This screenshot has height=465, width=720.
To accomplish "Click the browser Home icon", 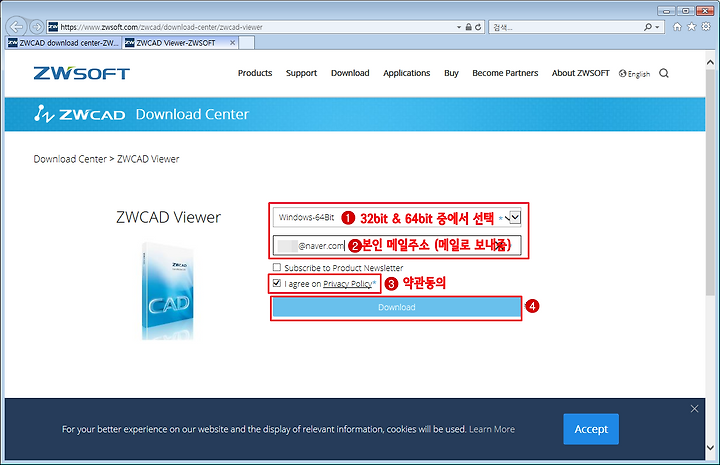I will tap(677, 27).
